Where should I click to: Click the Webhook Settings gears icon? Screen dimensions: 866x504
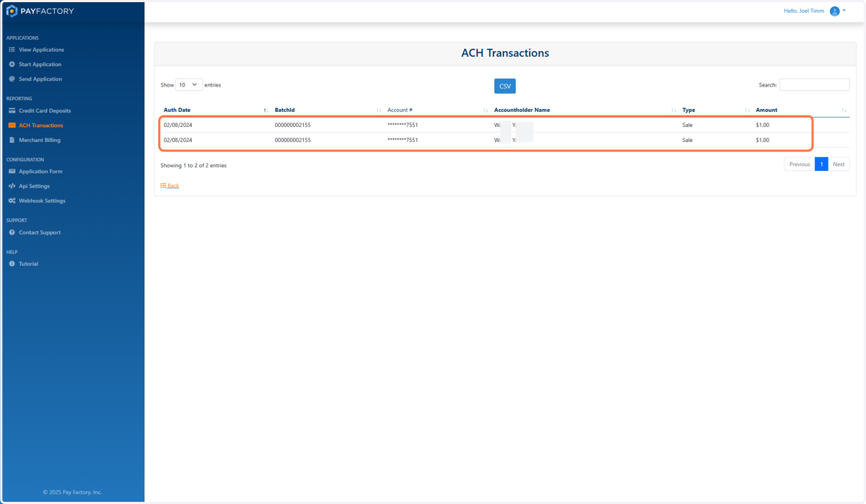tap(12, 200)
